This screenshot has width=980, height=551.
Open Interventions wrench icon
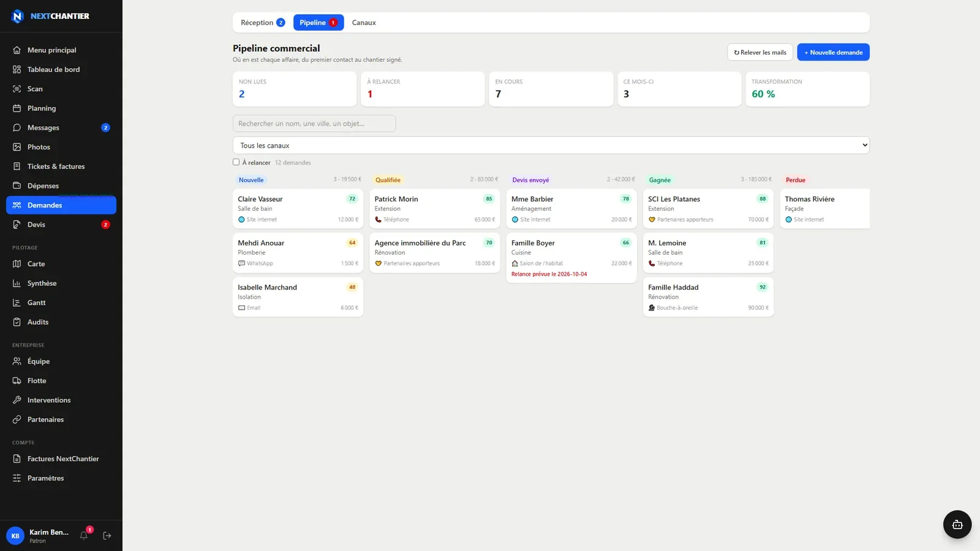click(x=17, y=400)
